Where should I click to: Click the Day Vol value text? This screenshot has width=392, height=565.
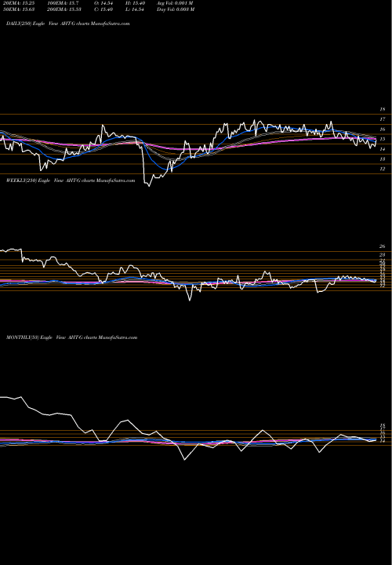click(176, 9)
